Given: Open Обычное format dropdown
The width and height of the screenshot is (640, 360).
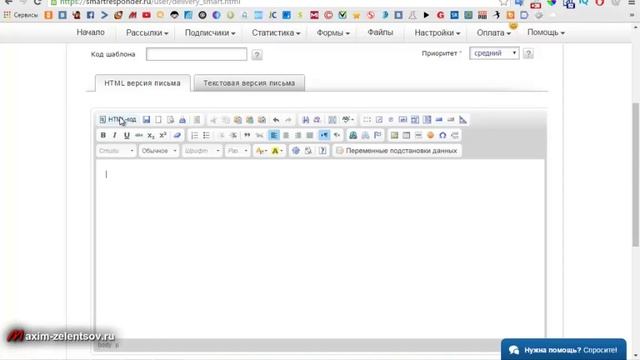Looking at the screenshot, I should coord(158,151).
